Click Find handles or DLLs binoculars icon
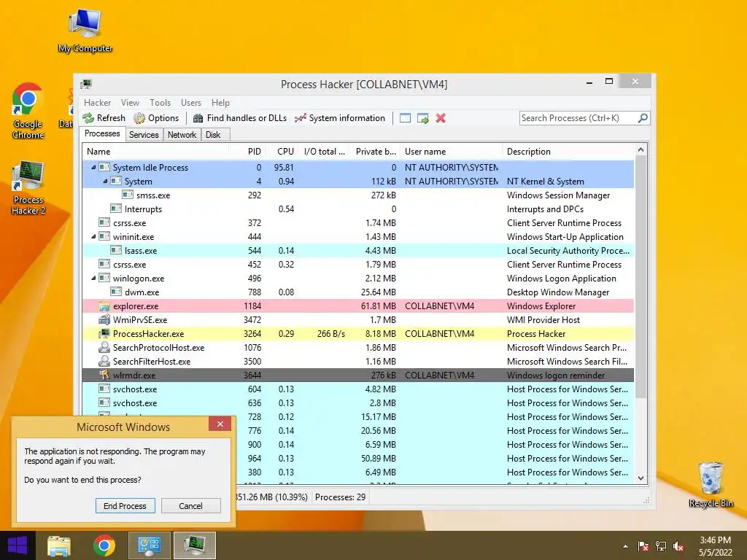 (x=198, y=118)
